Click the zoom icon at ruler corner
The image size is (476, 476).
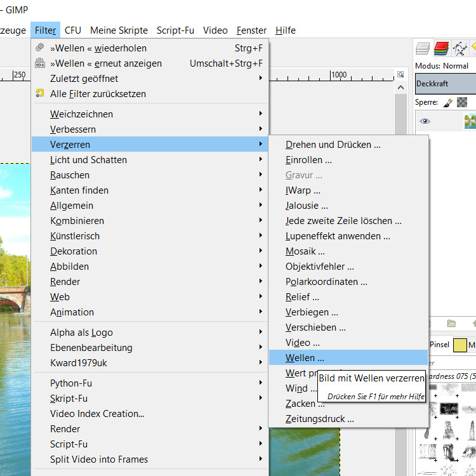tap(400, 74)
